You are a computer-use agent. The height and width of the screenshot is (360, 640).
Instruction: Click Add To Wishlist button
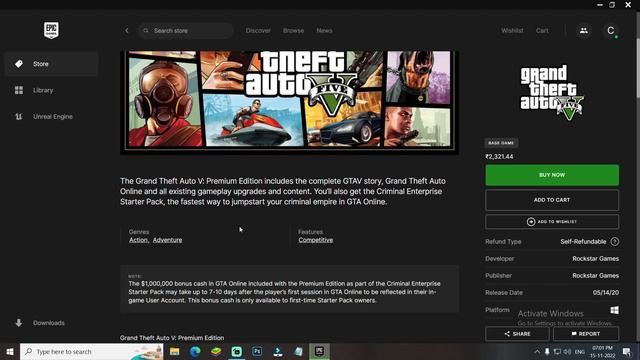[552, 222]
